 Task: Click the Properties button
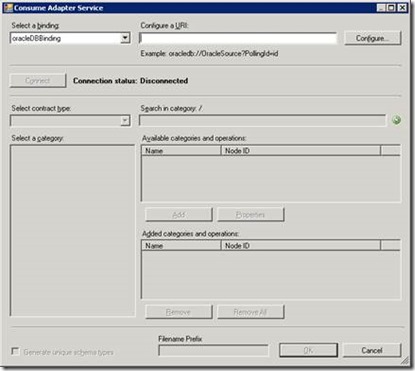click(x=251, y=215)
